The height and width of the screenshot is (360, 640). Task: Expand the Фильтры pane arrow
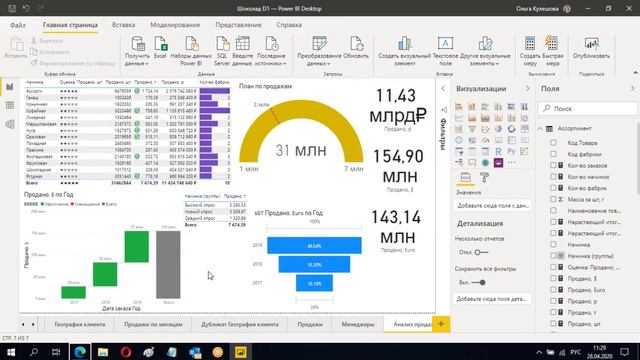coord(443,89)
